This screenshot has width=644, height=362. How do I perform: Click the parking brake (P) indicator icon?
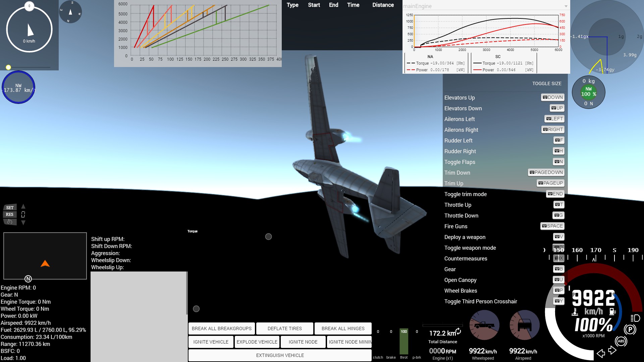pos(630,330)
